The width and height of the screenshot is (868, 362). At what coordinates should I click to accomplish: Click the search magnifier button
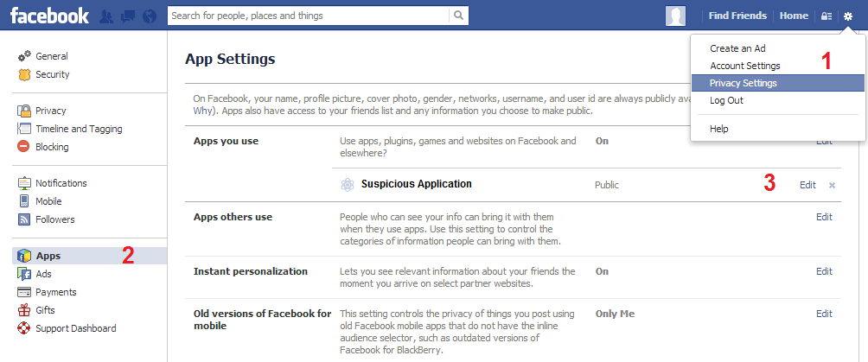pyautogui.click(x=458, y=16)
